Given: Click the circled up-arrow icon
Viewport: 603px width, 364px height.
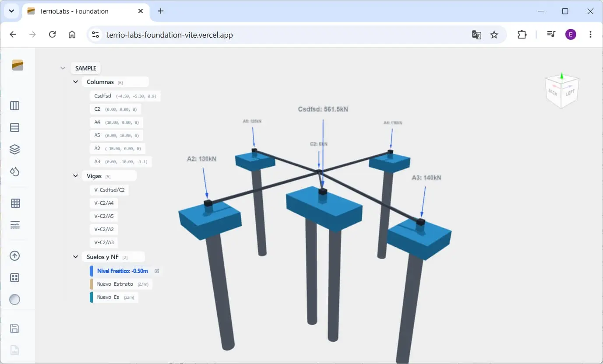Looking at the screenshot, I should click(x=14, y=256).
